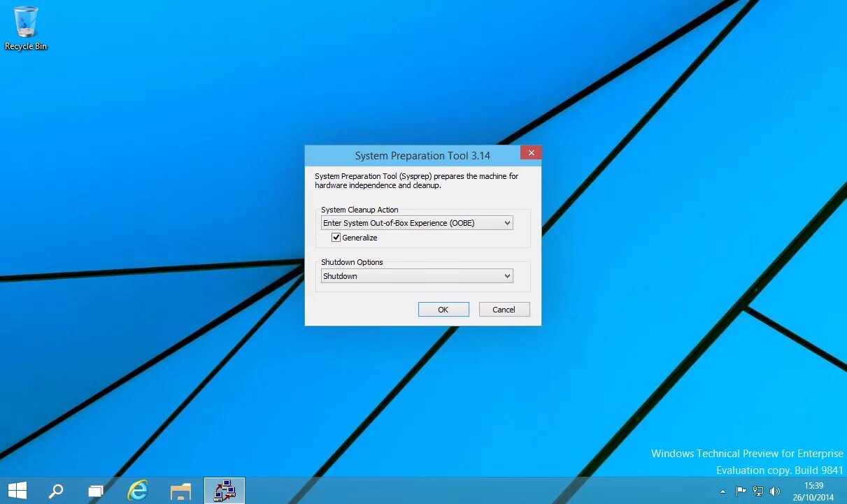Click the OK button
This screenshot has height=504, width=847.
(x=443, y=310)
